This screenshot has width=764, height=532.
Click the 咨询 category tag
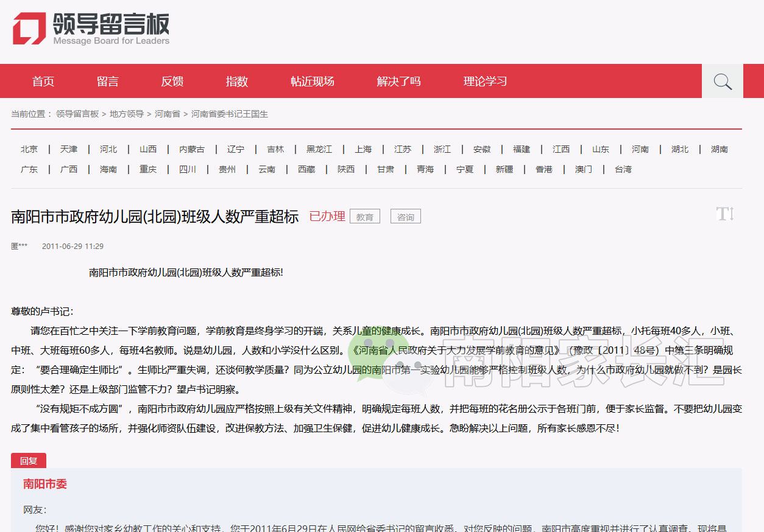[405, 216]
